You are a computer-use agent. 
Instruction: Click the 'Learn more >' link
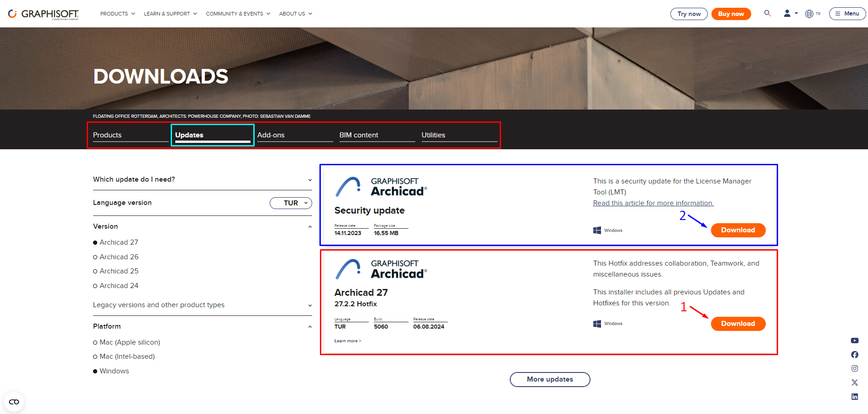(348, 341)
